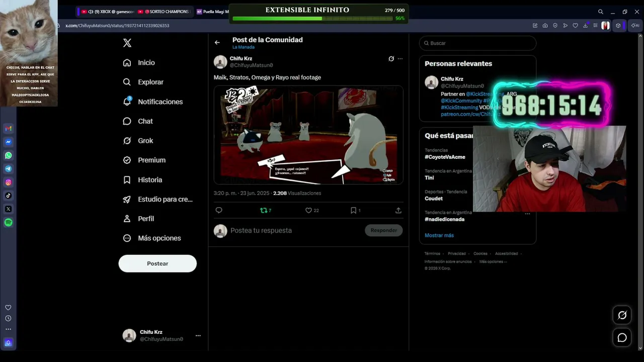Image resolution: width=644 pixels, height=362 pixels.
Task: Open the browser easy setup sliders icon
Action: 595,26
